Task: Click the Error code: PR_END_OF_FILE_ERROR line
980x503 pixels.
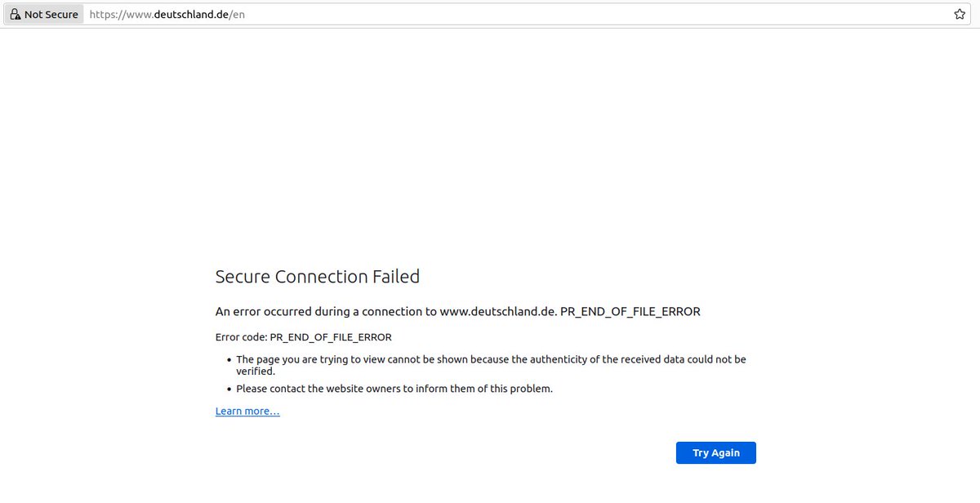Action: click(x=304, y=337)
